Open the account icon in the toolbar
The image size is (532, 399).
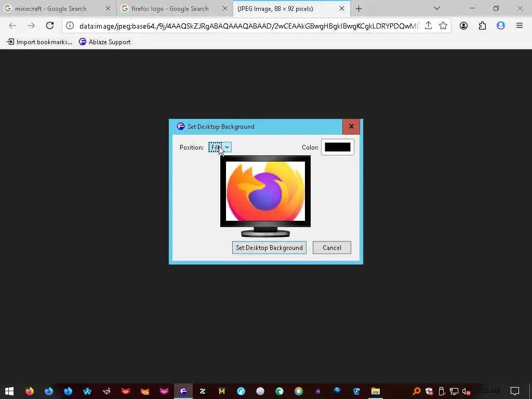tap(463, 25)
